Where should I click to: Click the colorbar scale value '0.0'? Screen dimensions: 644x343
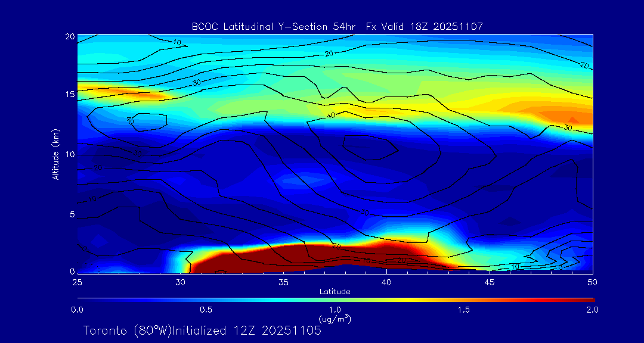point(78,310)
